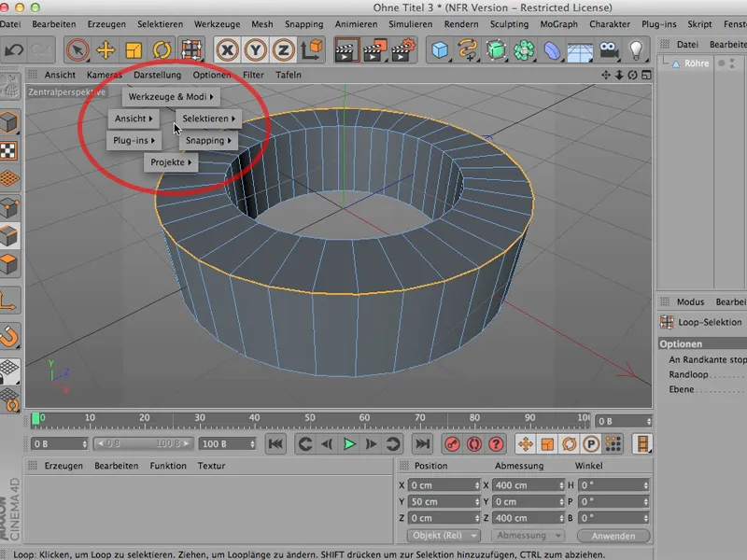Open the frame selector dropdown showing 0 B
Image resolution: width=747 pixels, height=560 pixels.
tap(622, 420)
